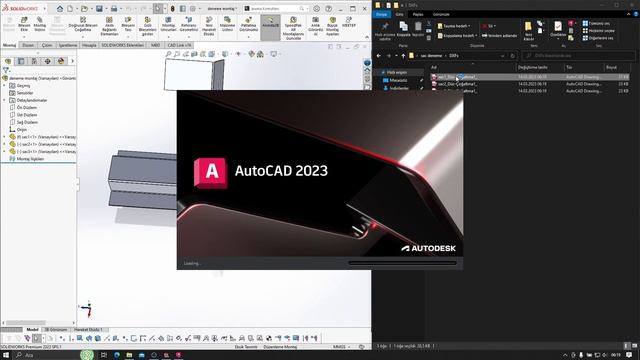Click Doğrusal Bileşen Çoğaltma pattern tool
This screenshot has width=640, height=360.
tap(83, 24)
